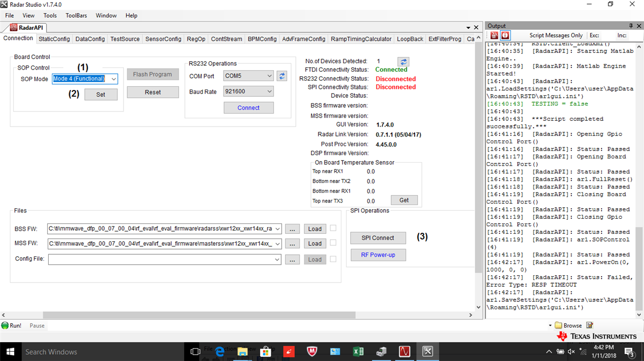Open the device manager style taskbar icon

pyautogui.click(x=381, y=352)
